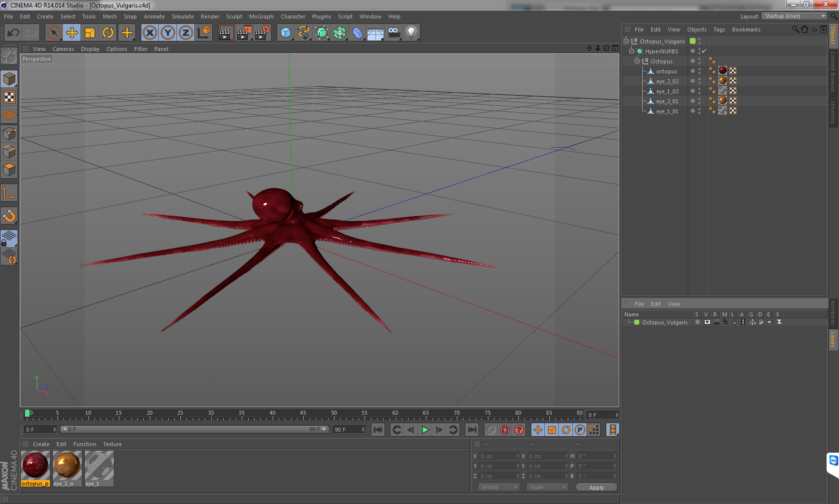Toggle visibility dot for octopus object
This screenshot has width=839, height=504.
tap(693, 71)
